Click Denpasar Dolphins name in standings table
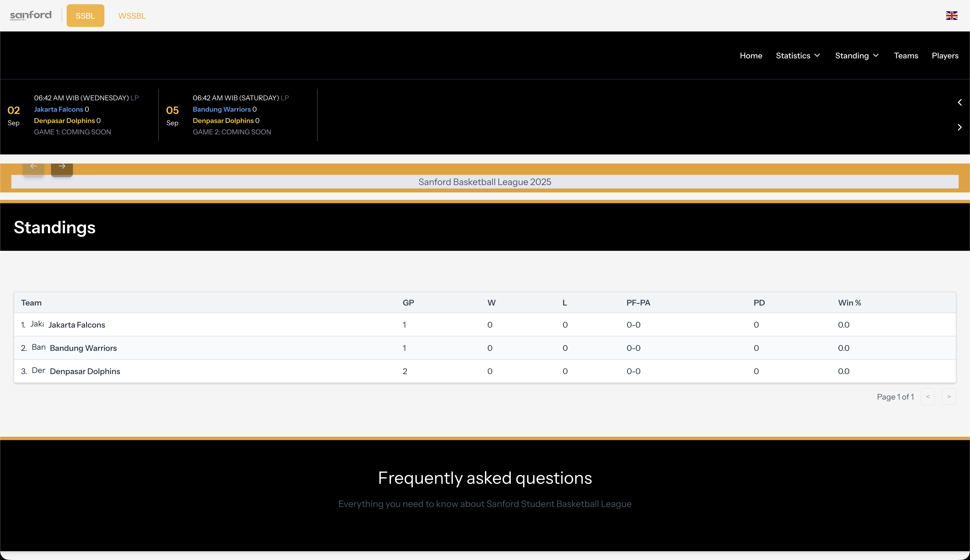The height and width of the screenshot is (560, 970). click(85, 372)
